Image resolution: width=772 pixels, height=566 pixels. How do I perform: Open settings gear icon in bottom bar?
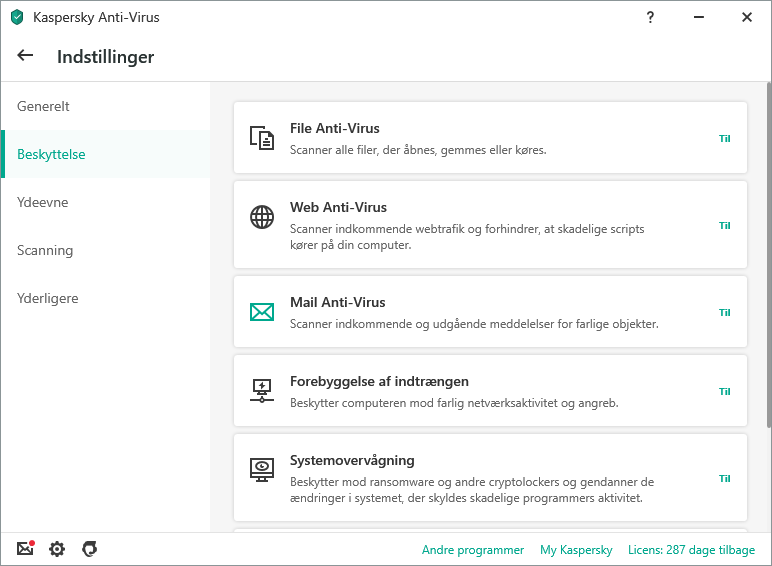[57, 549]
